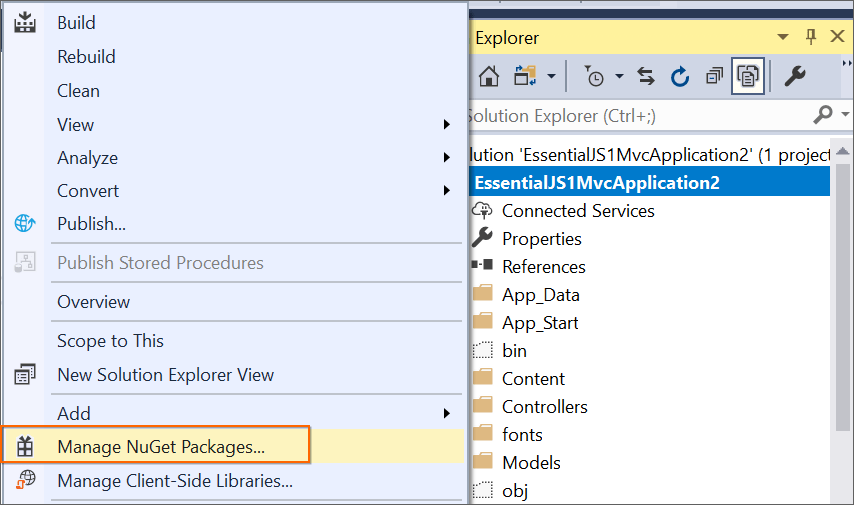Expand the Add submenu
The height and width of the screenshot is (505, 854).
pyautogui.click(x=447, y=413)
